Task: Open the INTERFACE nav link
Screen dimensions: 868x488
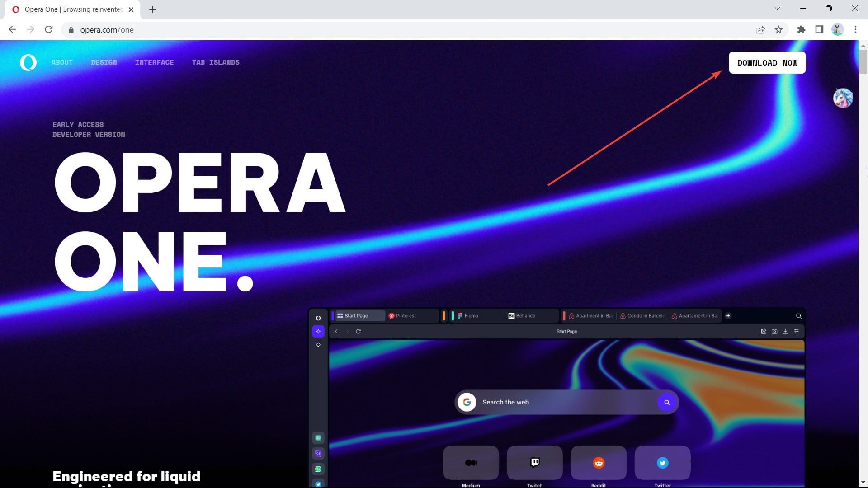Action: [x=154, y=62]
